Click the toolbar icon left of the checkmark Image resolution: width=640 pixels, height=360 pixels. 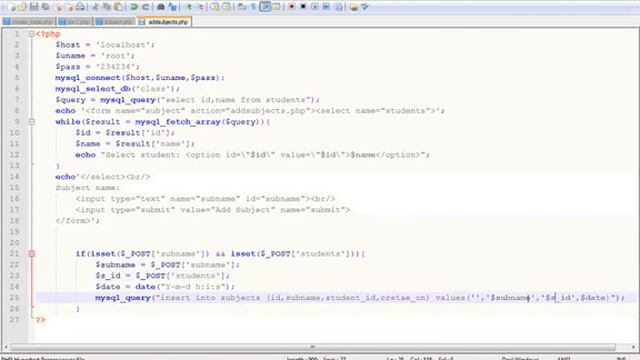coord(353,7)
